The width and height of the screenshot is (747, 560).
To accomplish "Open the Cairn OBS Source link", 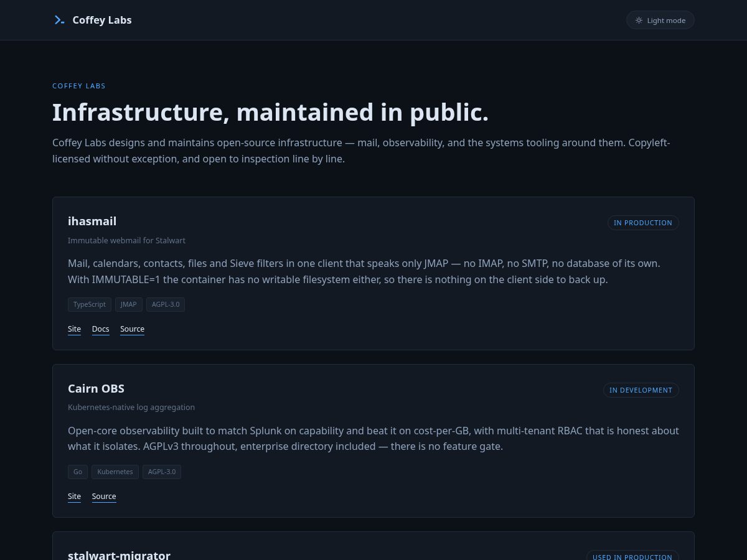I will 104,497.
